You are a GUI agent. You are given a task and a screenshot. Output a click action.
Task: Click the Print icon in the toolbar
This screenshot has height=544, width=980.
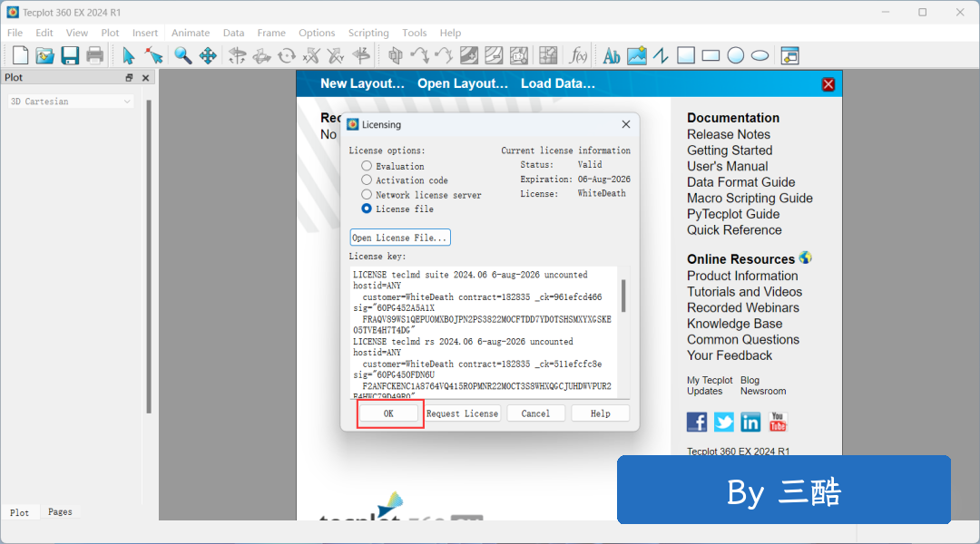coord(94,55)
